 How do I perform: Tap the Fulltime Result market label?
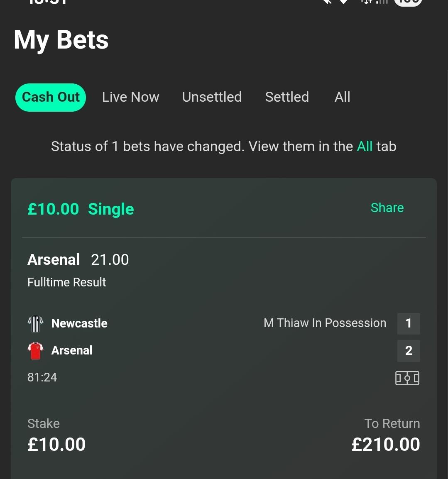coord(66,282)
